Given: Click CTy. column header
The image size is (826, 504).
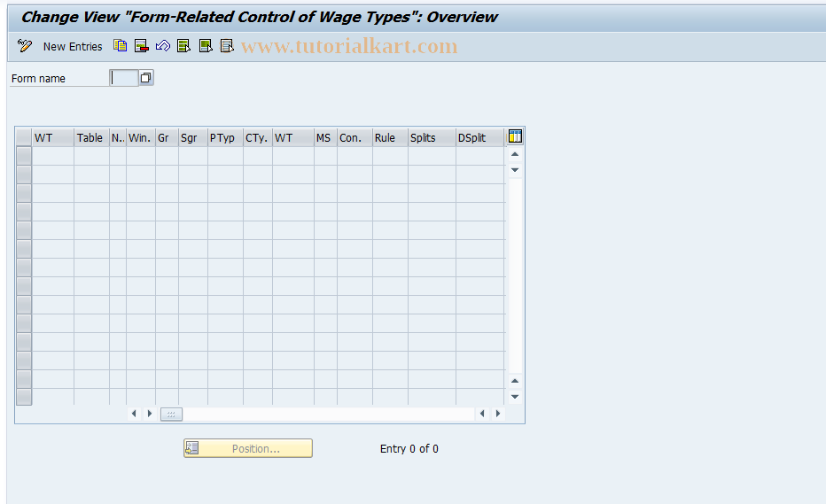Looking at the screenshot, I should (x=258, y=138).
